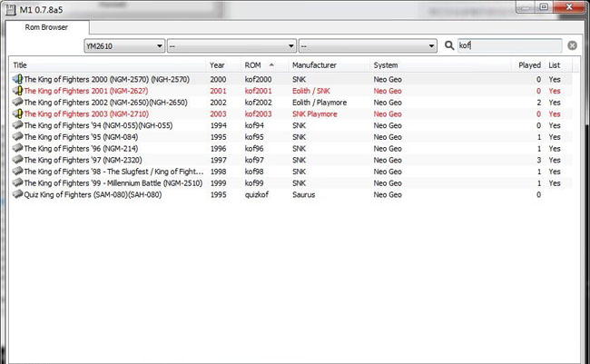Sort by the Year column header
Viewport: 590px width, 364px height.
[217, 65]
